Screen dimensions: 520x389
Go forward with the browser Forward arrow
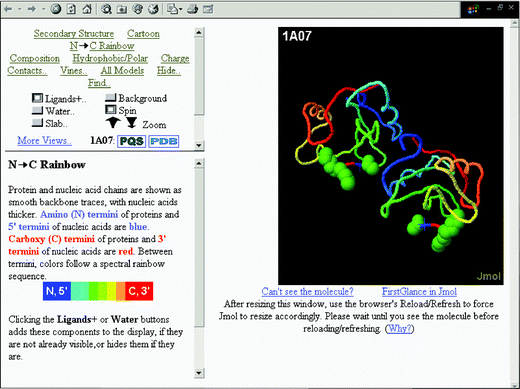(x=32, y=9)
